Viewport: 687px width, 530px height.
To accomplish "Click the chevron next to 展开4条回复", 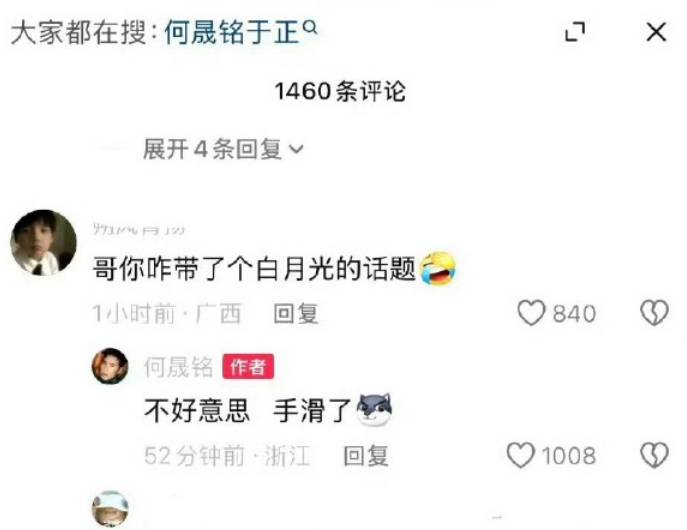I will (296, 149).
